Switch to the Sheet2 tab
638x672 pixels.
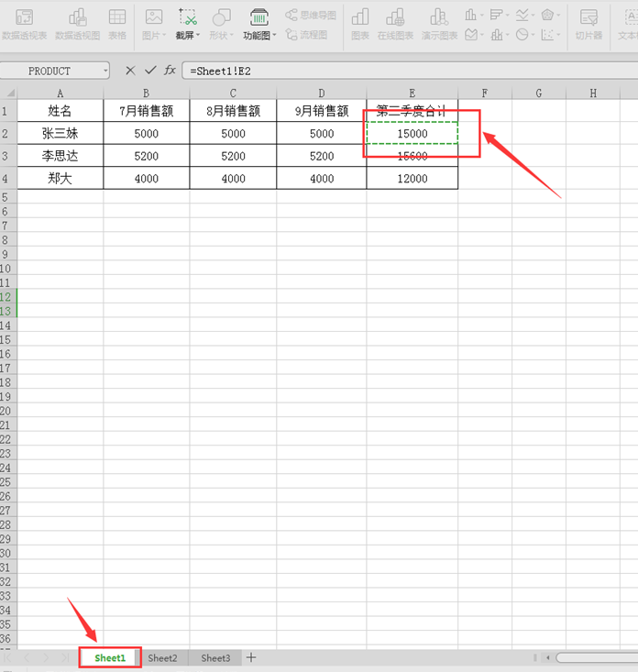tap(162, 658)
